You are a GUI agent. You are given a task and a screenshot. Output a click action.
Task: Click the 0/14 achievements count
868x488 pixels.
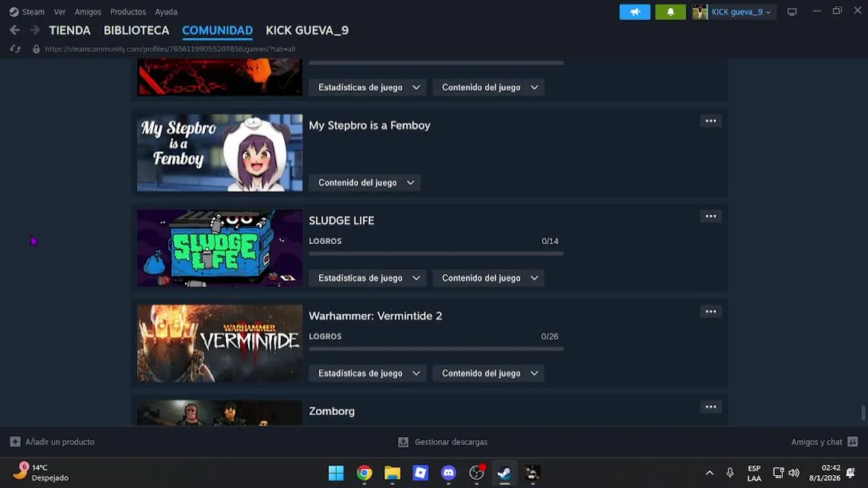click(550, 241)
